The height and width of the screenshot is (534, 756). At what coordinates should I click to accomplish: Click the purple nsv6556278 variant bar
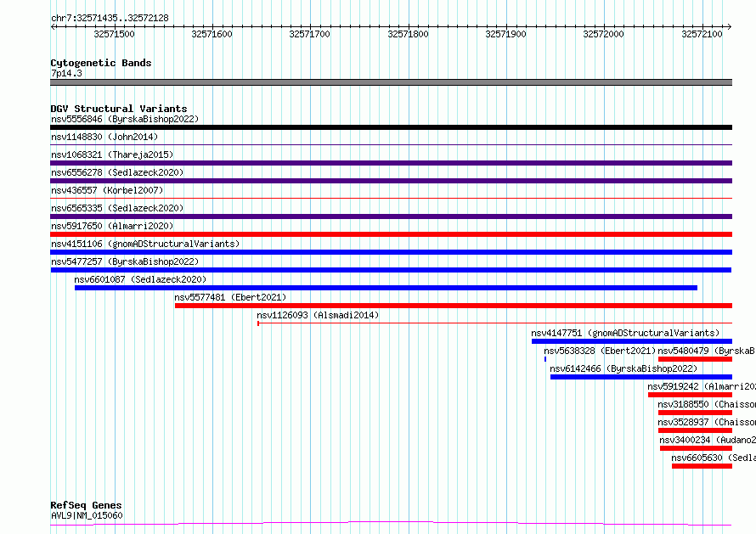coord(391,181)
